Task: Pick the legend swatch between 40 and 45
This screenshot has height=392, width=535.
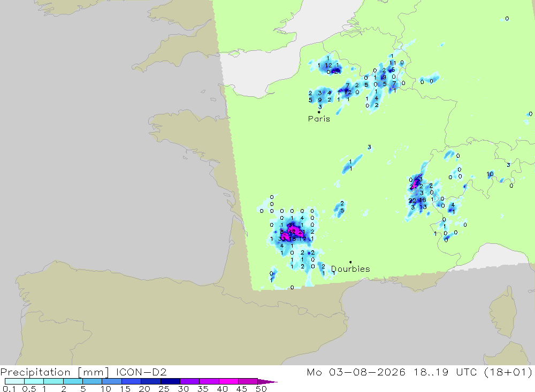Action: pos(228,381)
